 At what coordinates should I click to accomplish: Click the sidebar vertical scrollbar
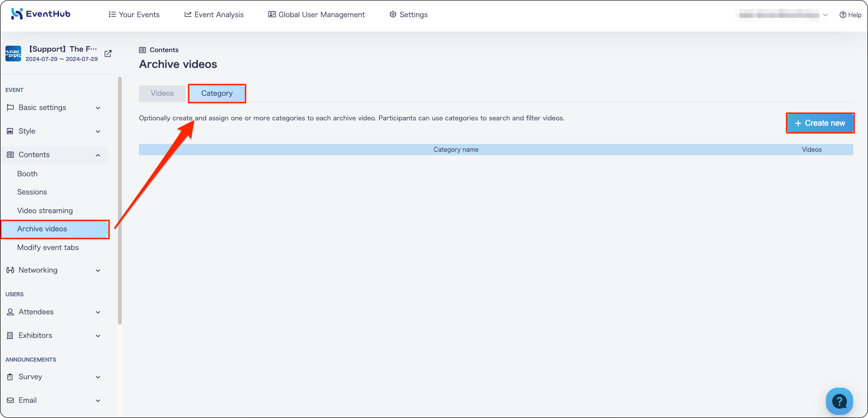(x=120, y=200)
